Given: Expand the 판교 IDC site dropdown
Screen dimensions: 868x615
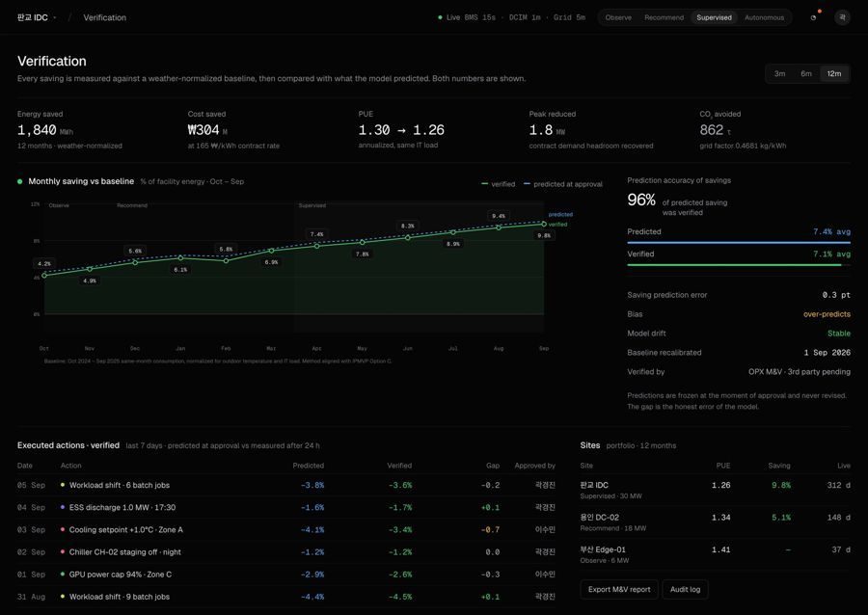Looking at the screenshot, I should pos(37,17).
